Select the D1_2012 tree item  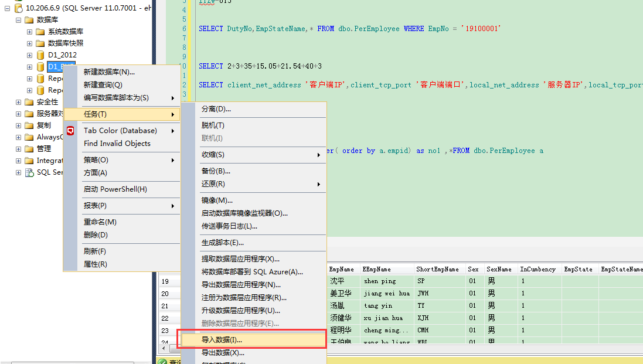click(62, 55)
